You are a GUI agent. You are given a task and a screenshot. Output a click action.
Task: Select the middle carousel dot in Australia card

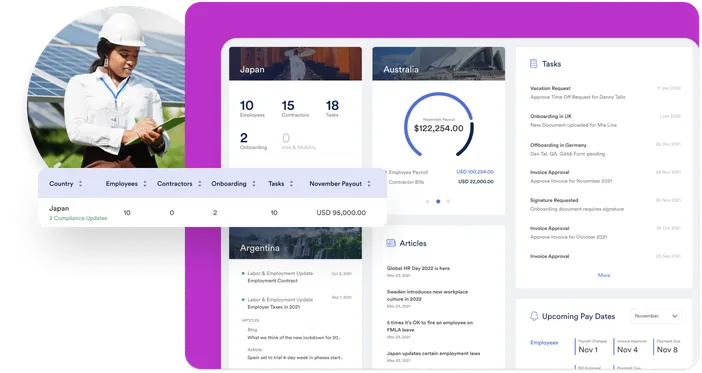pos(438,202)
